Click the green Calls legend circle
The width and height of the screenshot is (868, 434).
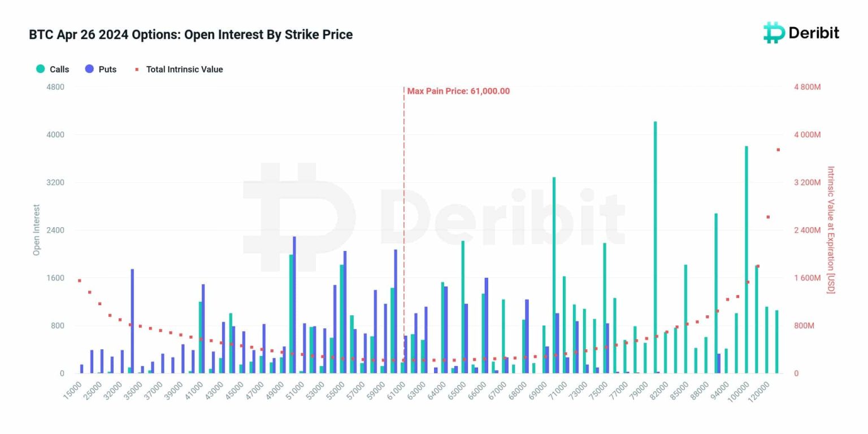coord(40,69)
